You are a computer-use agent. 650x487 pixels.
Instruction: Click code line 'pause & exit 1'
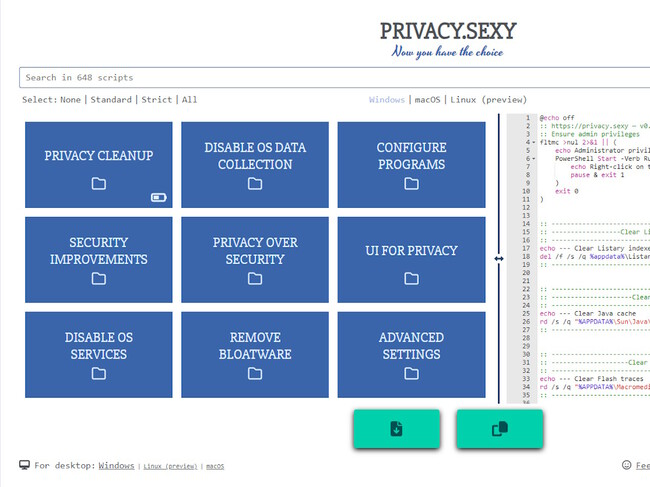pos(597,175)
